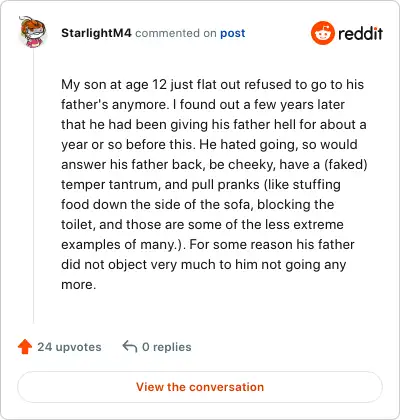Click the orange Reddit Snoo logo
Screen dimensions: 400x420
click(x=322, y=33)
